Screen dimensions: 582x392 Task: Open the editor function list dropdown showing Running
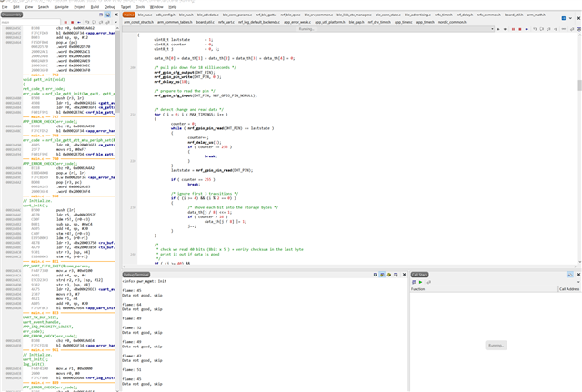[308, 29]
